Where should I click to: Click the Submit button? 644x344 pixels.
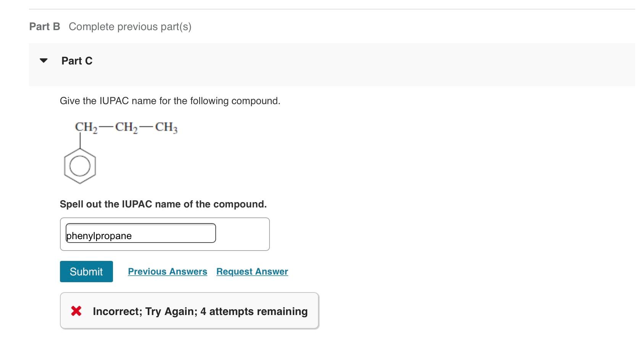[x=86, y=272]
